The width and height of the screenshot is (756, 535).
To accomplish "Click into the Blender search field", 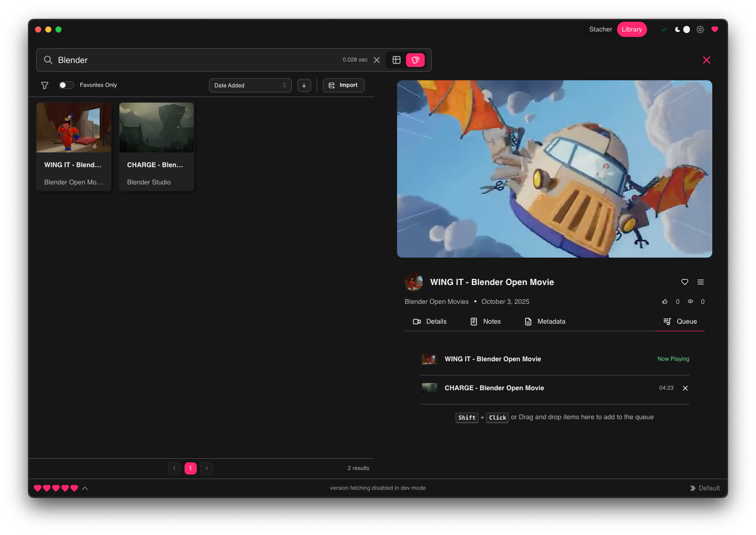I will pyautogui.click(x=198, y=60).
